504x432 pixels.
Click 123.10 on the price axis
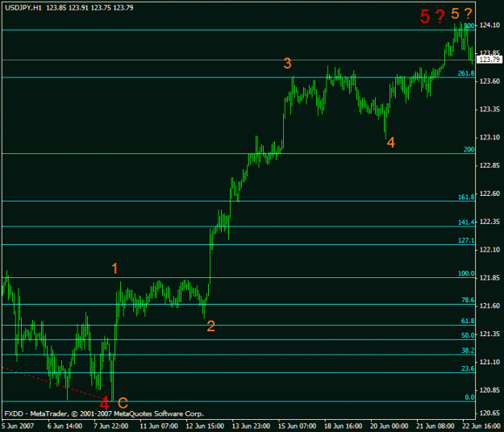pyautogui.click(x=489, y=138)
